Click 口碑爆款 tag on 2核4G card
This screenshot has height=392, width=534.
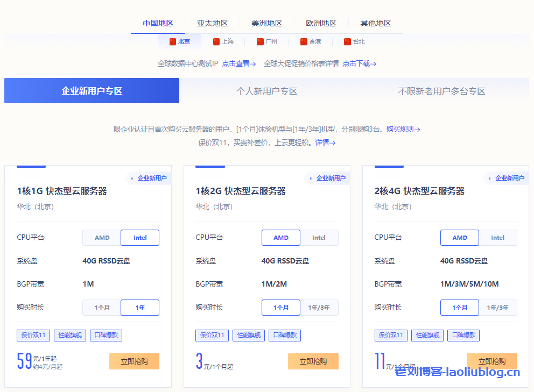(463, 335)
